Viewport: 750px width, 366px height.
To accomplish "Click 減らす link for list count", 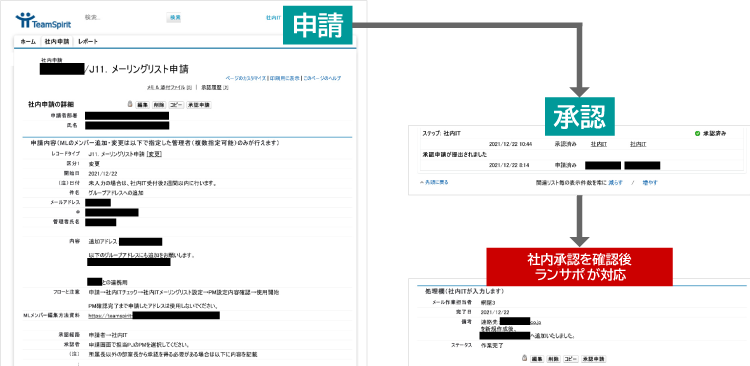I will 616,182.
